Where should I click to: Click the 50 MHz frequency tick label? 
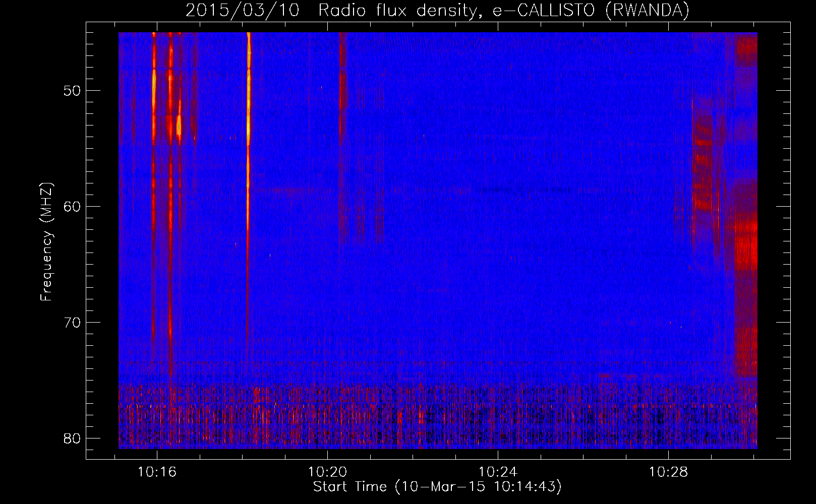73,91
